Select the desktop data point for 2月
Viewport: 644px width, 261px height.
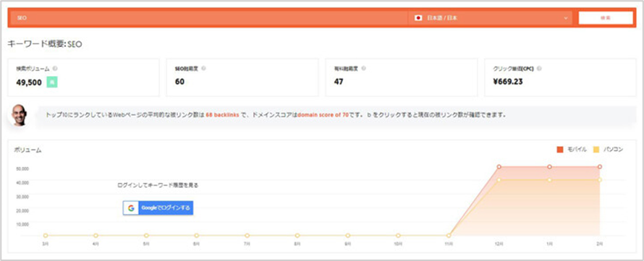pos(600,180)
